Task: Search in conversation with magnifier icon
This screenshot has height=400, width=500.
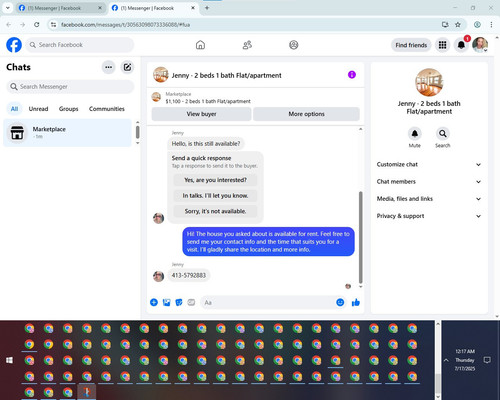Action: (442, 134)
